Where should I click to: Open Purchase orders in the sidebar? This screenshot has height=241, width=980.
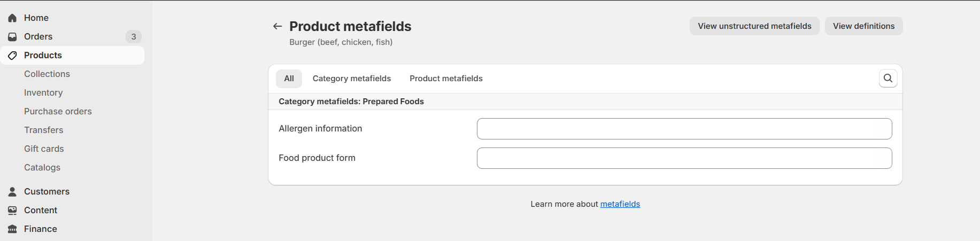(58, 112)
